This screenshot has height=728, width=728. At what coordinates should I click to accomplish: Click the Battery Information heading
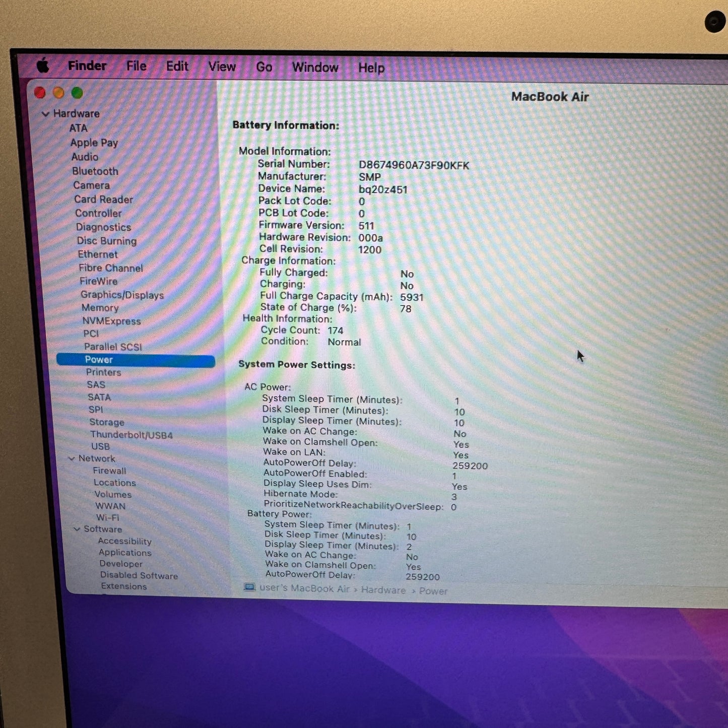pyautogui.click(x=286, y=125)
